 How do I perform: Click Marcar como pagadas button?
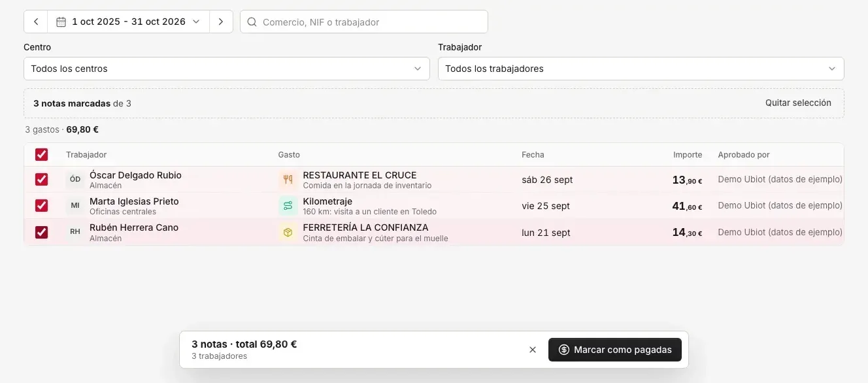pyautogui.click(x=615, y=350)
